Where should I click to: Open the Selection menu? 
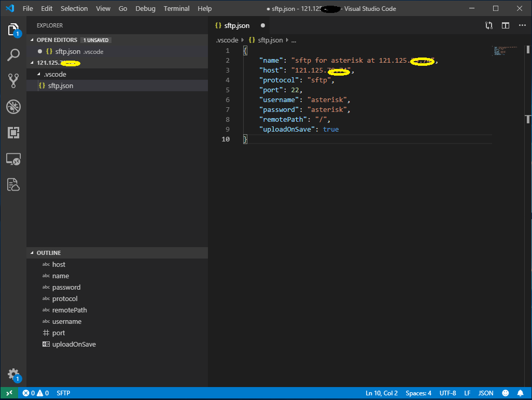(74, 8)
